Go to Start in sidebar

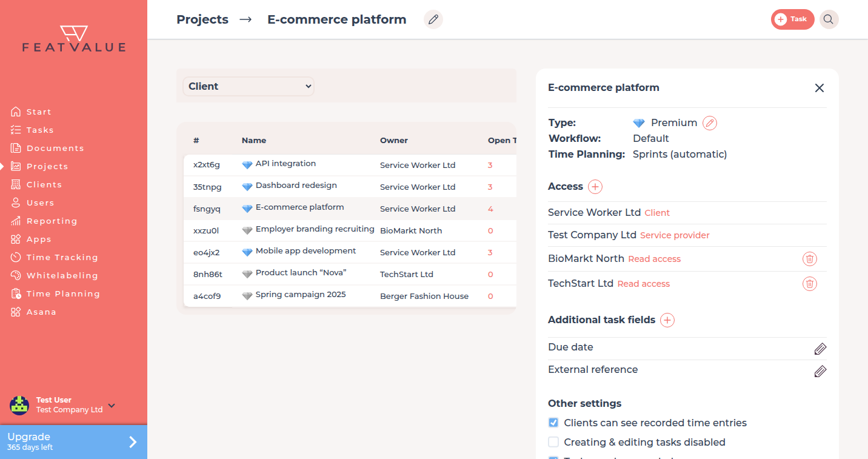coord(39,112)
